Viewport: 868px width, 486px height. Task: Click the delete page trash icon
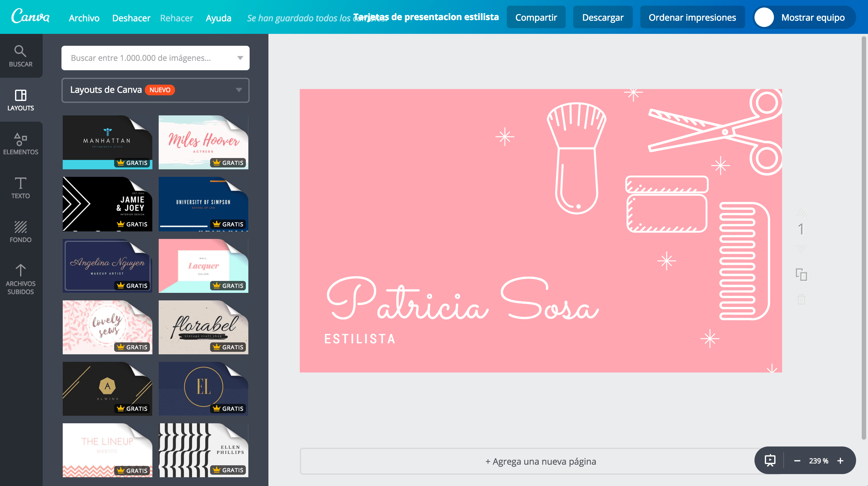click(x=801, y=299)
